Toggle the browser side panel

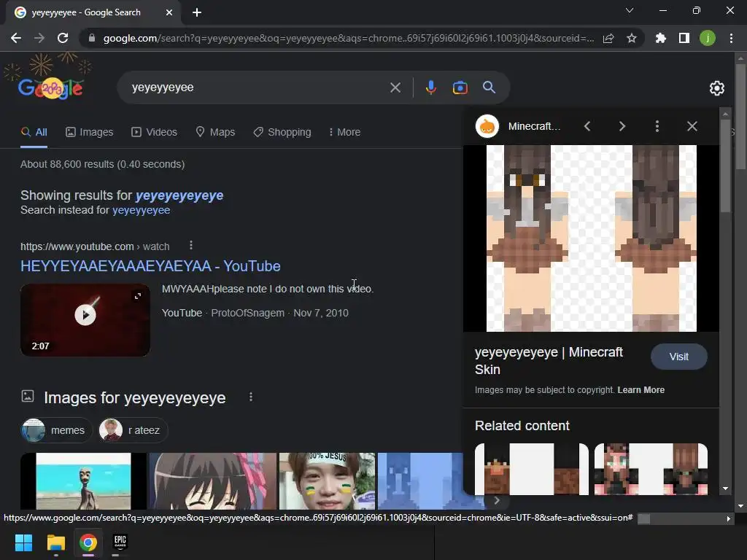[684, 38]
